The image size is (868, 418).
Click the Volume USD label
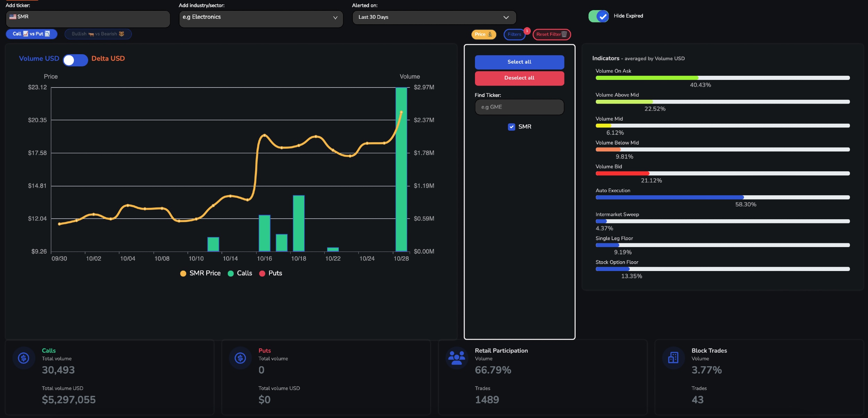[x=39, y=58]
